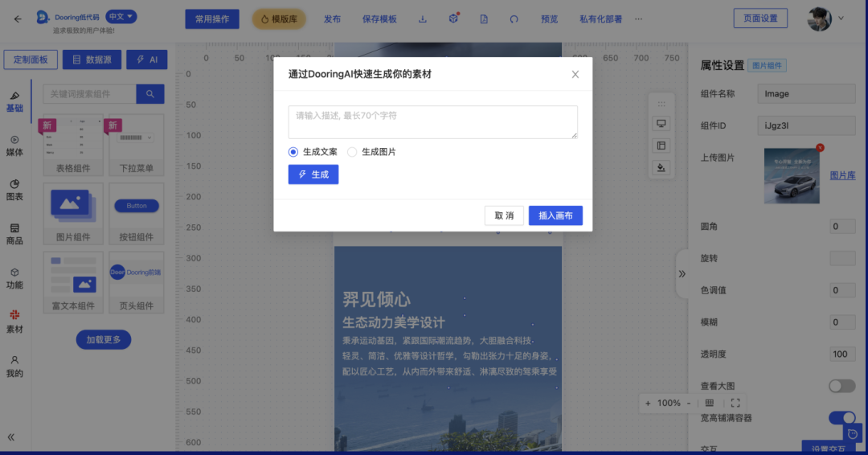Pick the 富文本组件 rich text component
Screen dimensions: 868x455
click(73, 282)
